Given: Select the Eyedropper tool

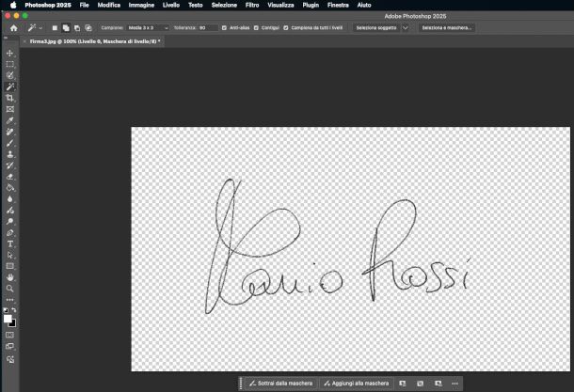Looking at the screenshot, I should [x=10, y=120].
